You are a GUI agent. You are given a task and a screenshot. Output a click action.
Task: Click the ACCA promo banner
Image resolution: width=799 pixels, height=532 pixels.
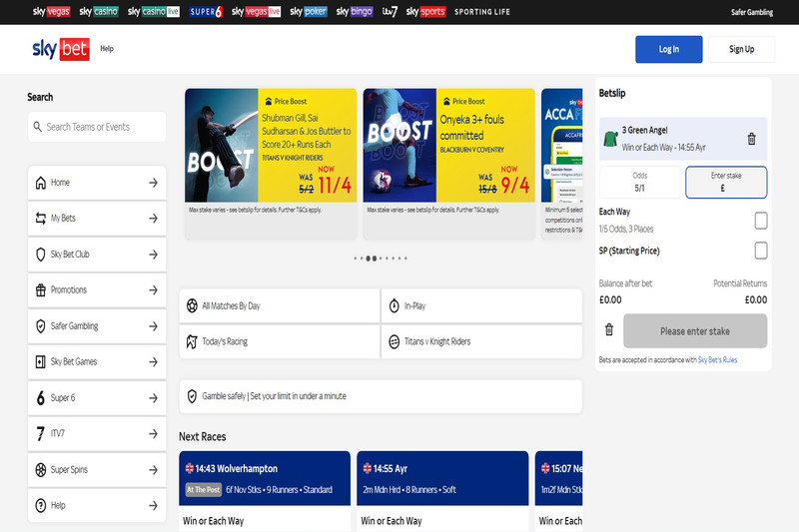(562, 163)
